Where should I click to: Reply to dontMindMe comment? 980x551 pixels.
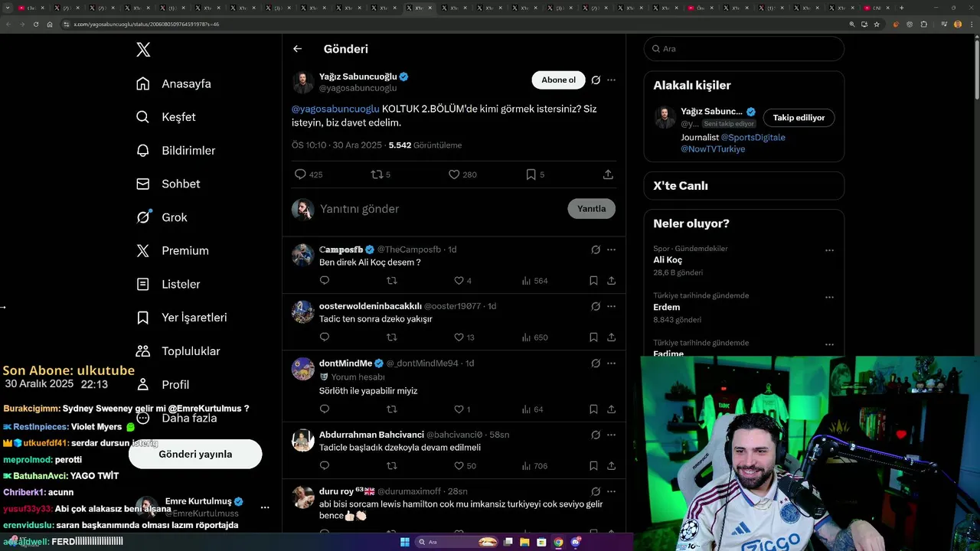[325, 409]
